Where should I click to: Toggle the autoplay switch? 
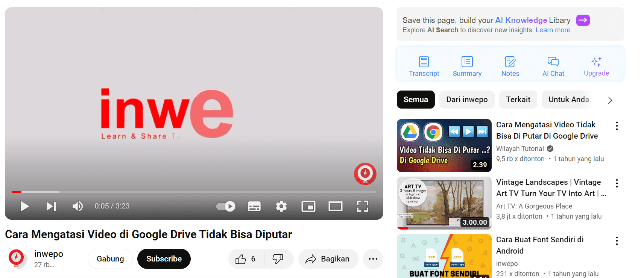(226, 206)
